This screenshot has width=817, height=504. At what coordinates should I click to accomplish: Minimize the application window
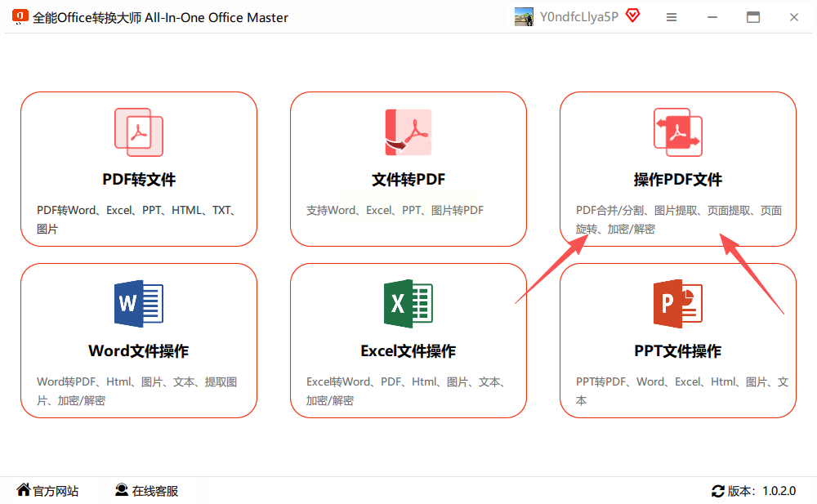[712, 17]
